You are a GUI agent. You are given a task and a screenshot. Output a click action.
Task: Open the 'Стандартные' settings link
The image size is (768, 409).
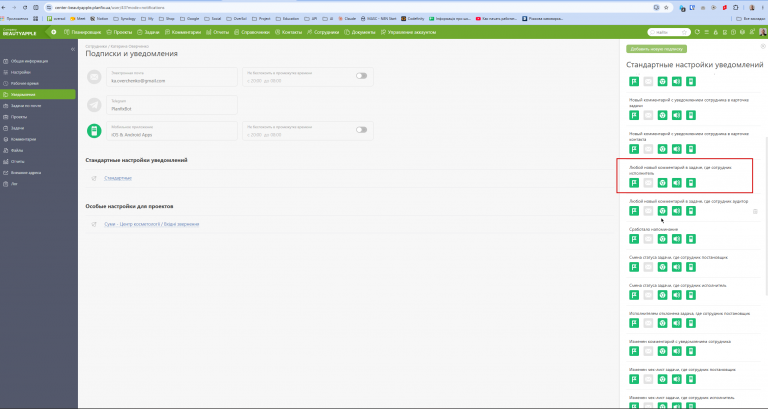118,178
